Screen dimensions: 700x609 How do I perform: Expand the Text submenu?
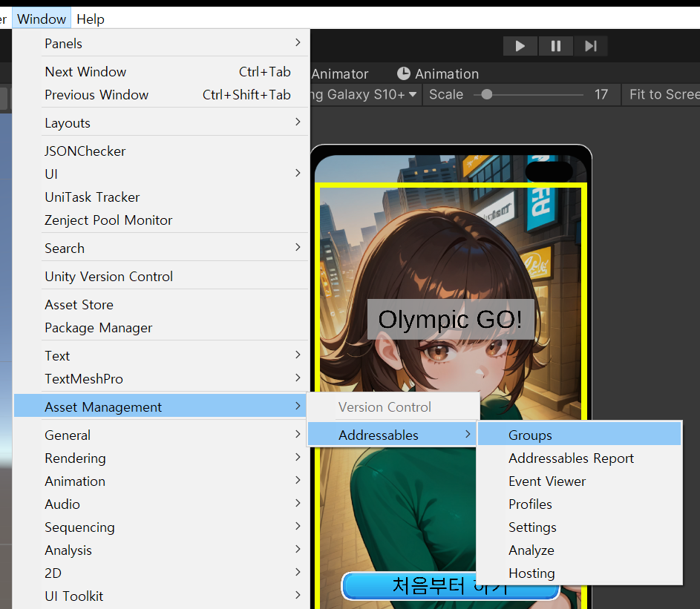point(162,356)
